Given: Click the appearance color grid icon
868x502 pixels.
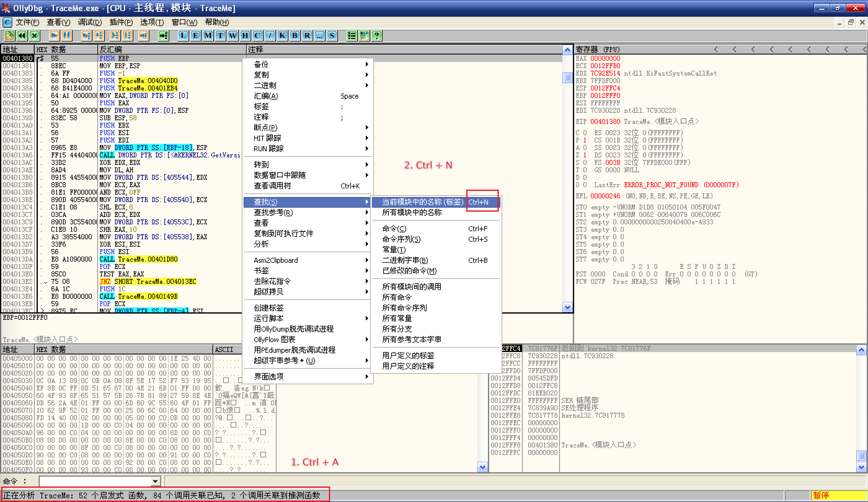Looking at the screenshot, I should point(364,35).
